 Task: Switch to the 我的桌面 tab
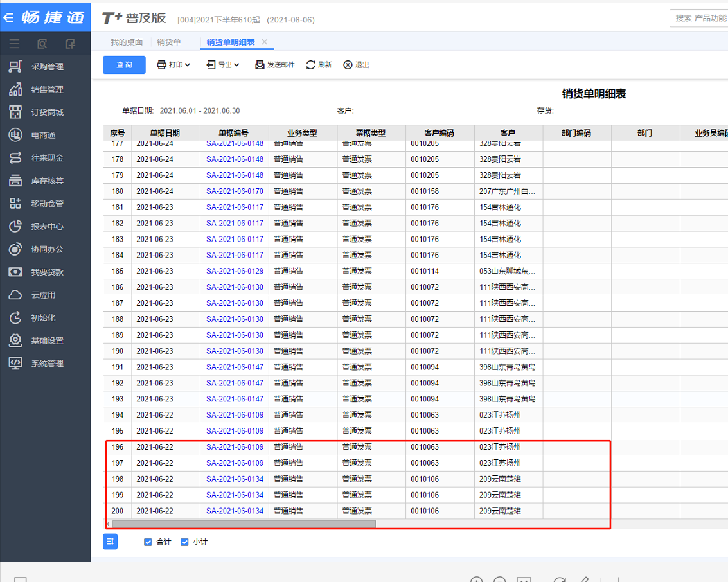(127, 42)
